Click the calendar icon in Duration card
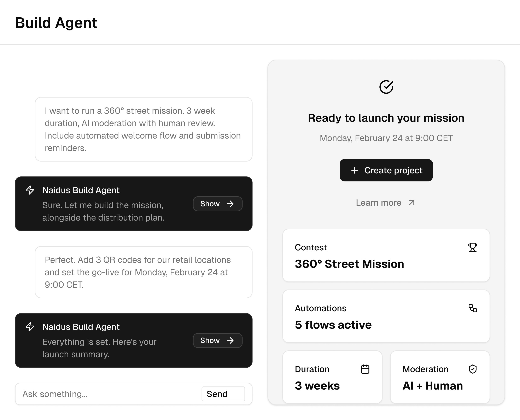 click(365, 369)
